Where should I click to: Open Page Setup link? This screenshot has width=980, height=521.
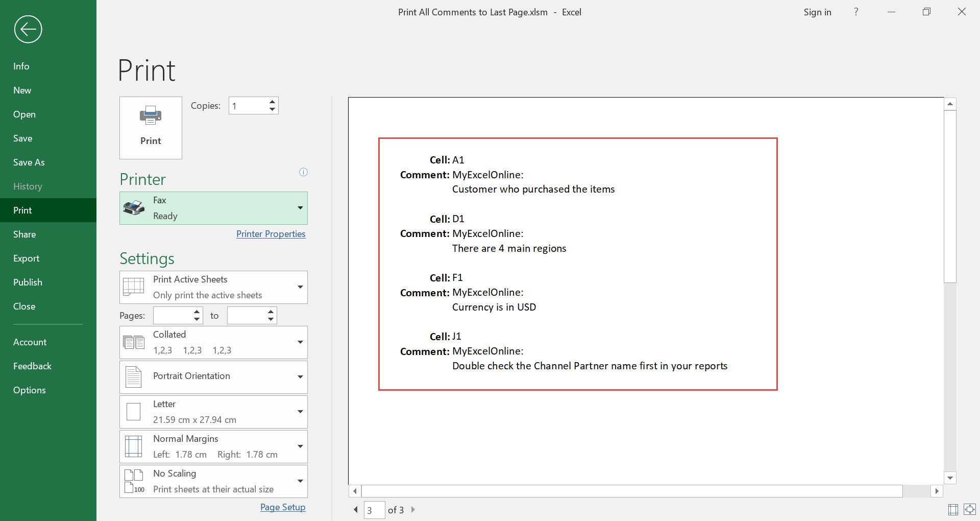283,507
